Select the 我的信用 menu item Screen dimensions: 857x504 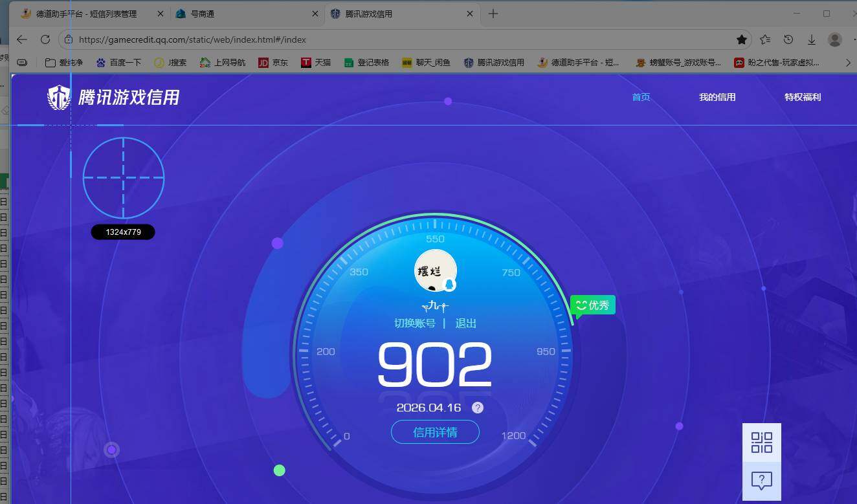(x=718, y=96)
